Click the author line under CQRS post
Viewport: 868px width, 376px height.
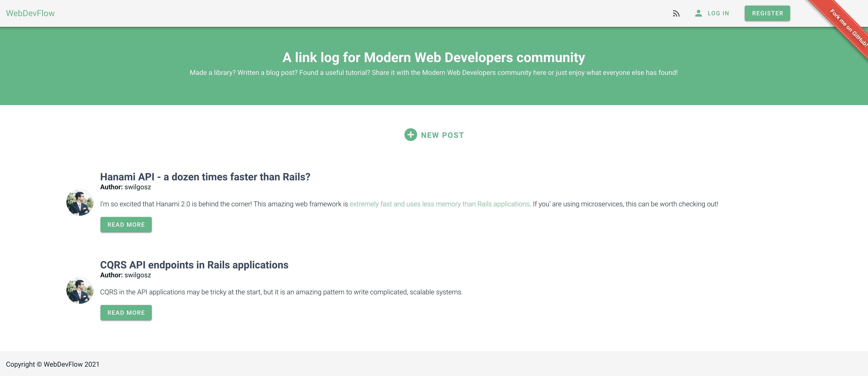click(125, 275)
